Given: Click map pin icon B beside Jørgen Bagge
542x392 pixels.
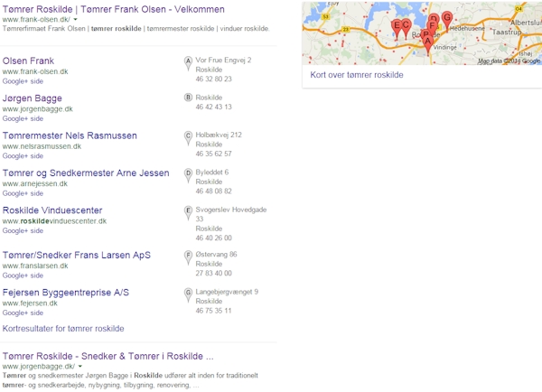Looking at the screenshot, I should [x=188, y=98].
